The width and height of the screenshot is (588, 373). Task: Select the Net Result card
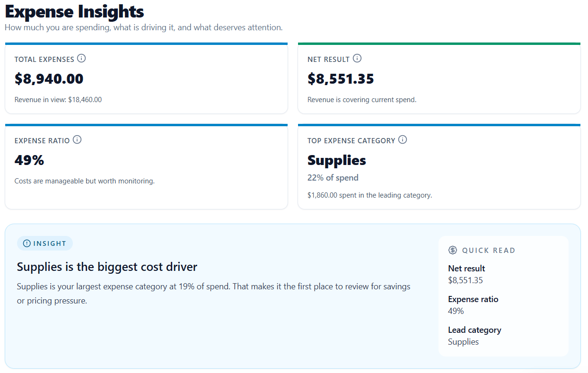pos(439,78)
